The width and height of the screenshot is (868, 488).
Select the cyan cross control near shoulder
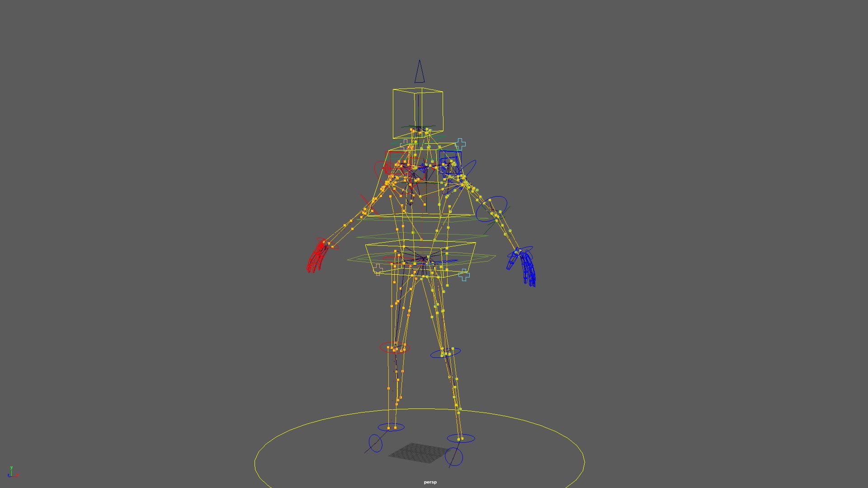click(x=460, y=145)
